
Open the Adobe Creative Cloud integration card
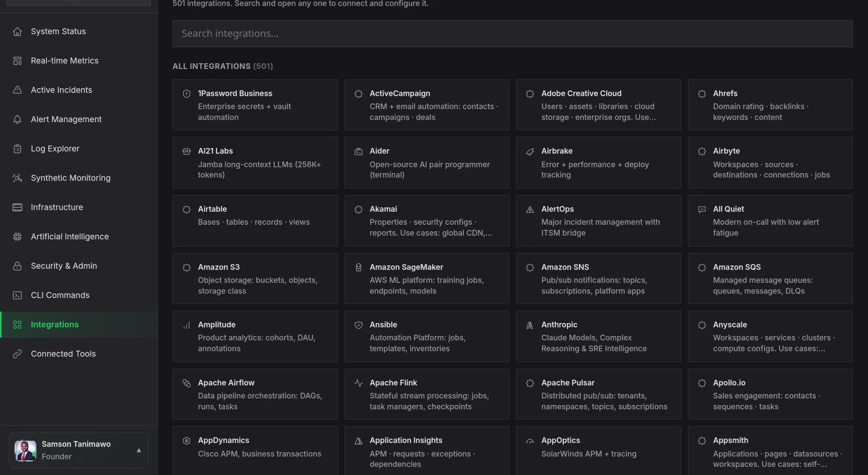598,105
